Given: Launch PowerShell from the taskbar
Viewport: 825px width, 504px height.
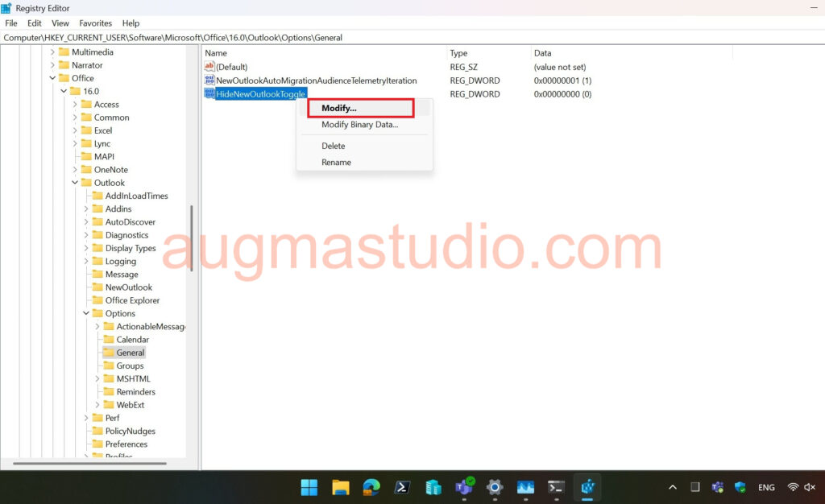Looking at the screenshot, I should tap(402, 487).
